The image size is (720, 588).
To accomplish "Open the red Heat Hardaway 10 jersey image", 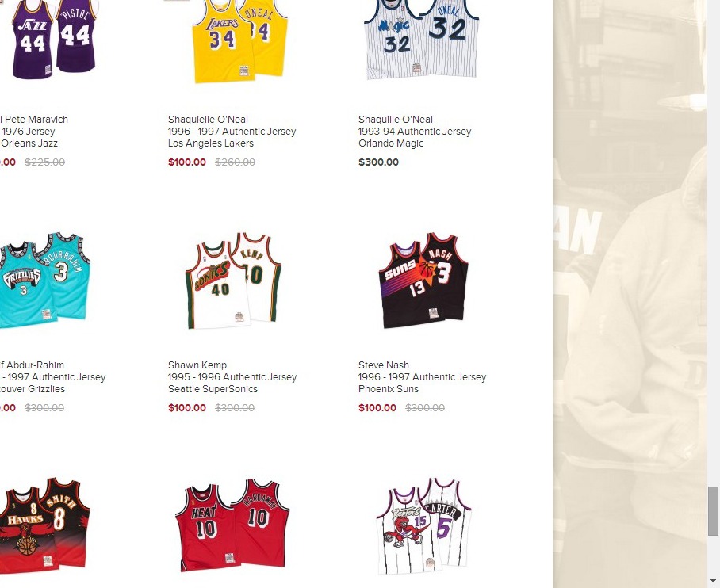I will pos(232,525).
